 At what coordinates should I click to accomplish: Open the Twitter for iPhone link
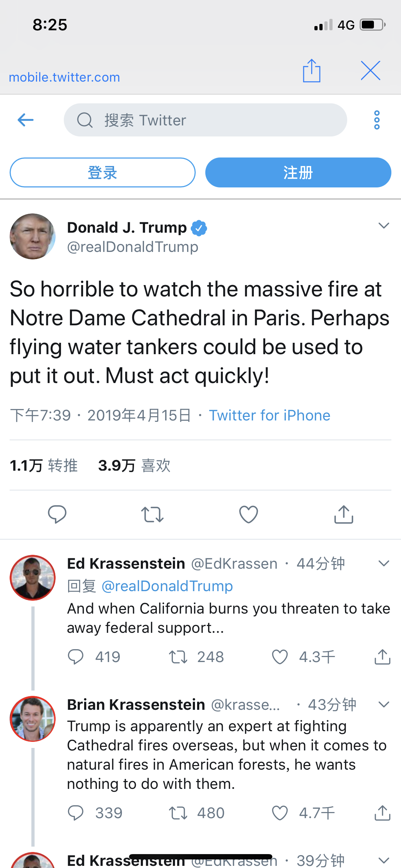[269, 415]
